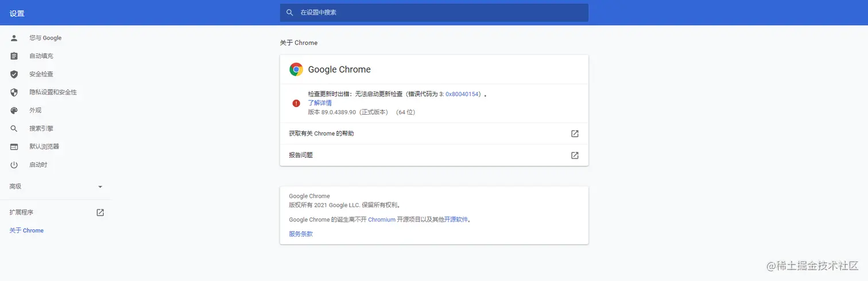Click the red error warning icon

(296, 103)
